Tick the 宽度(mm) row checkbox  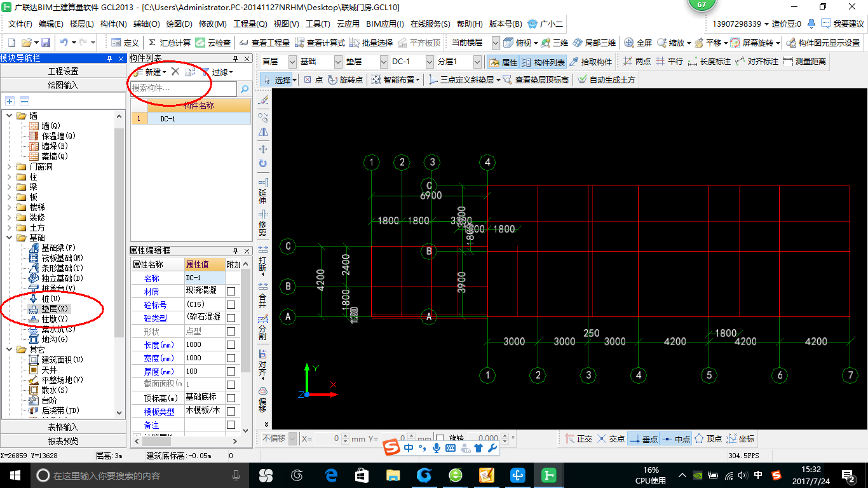(231, 358)
